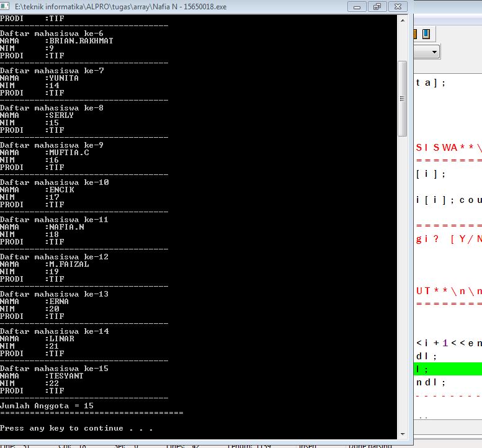Click 'SISWA**' red string in code editor
Viewport: 482px width, 448px height.
(x=449, y=148)
